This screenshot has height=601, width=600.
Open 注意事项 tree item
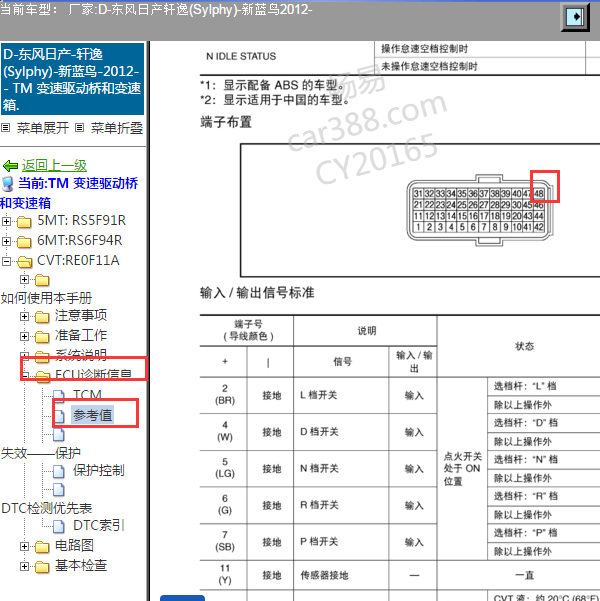(81, 315)
